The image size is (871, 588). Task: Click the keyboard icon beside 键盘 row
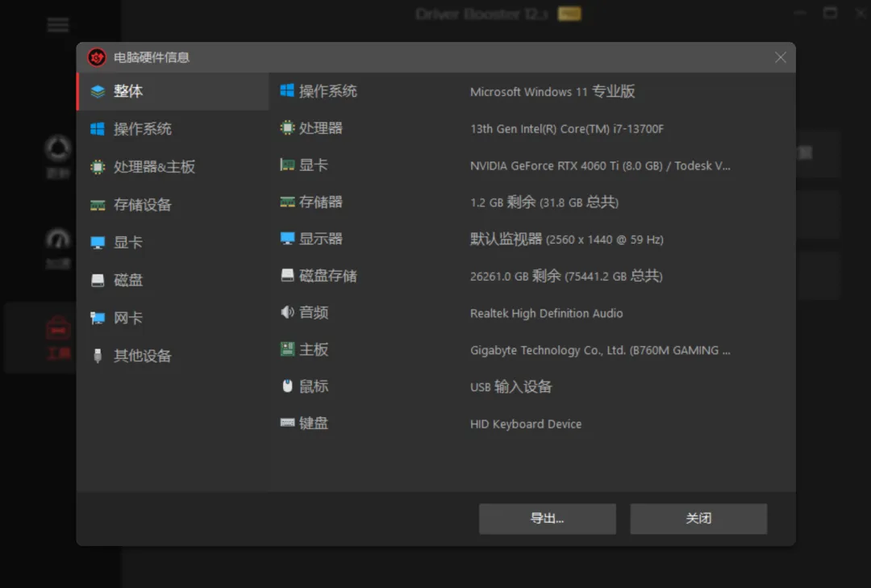click(x=287, y=423)
